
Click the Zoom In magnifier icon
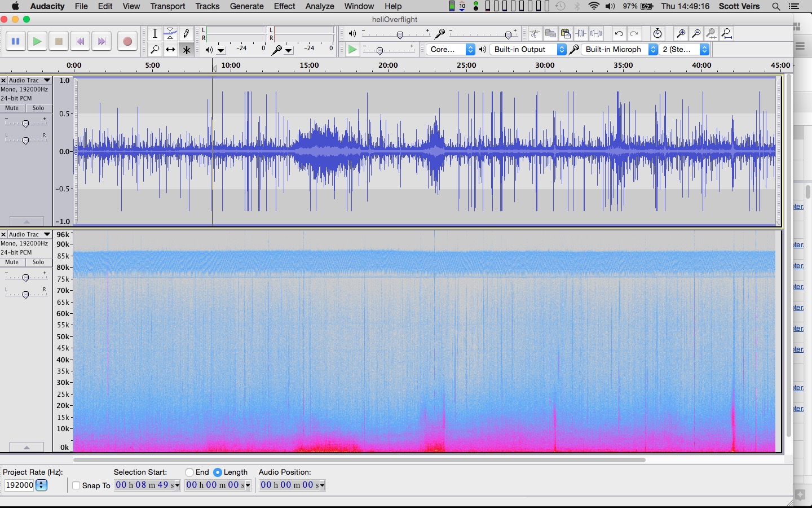[681, 34]
